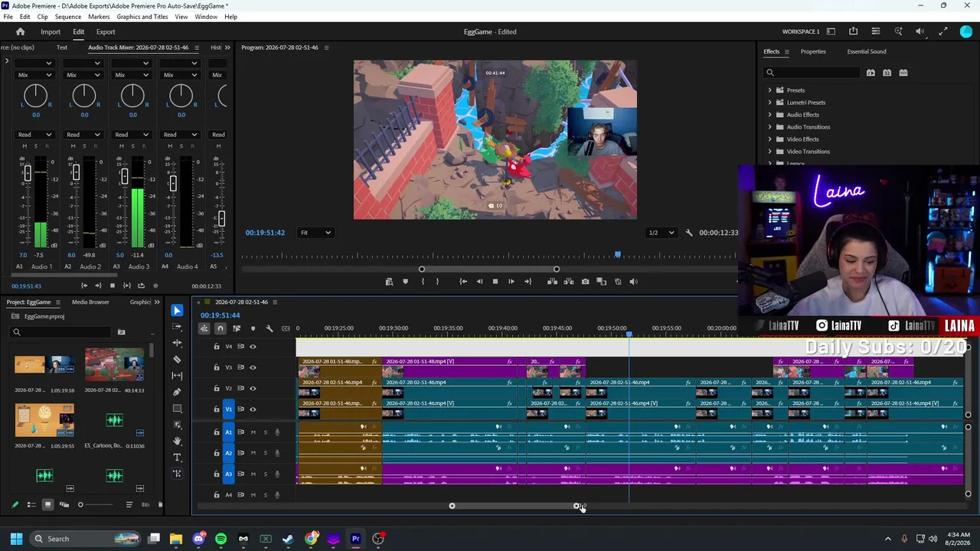Viewport: 980px width, 551px height.
Task: Click the Lift button in Program Monitor
Action: 552,282
